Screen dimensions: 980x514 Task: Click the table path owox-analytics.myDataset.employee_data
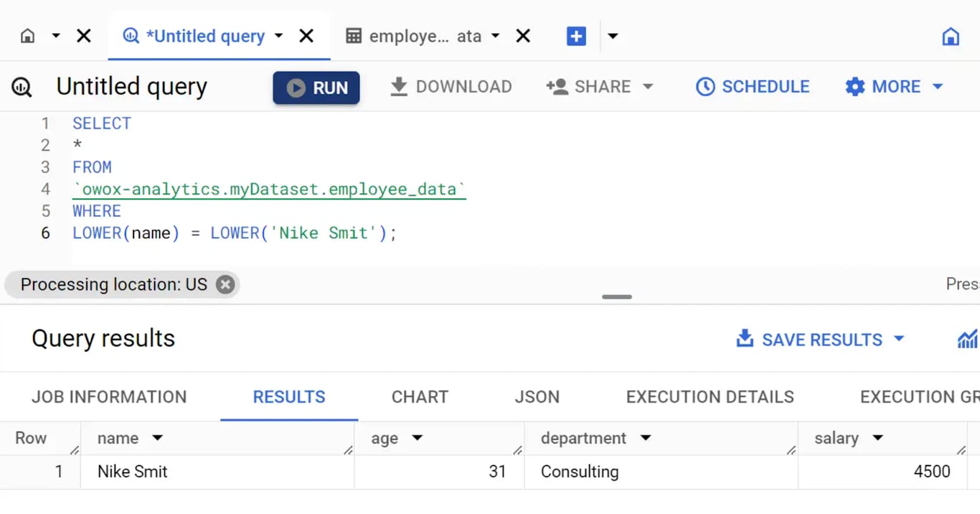tap(269, 190)
